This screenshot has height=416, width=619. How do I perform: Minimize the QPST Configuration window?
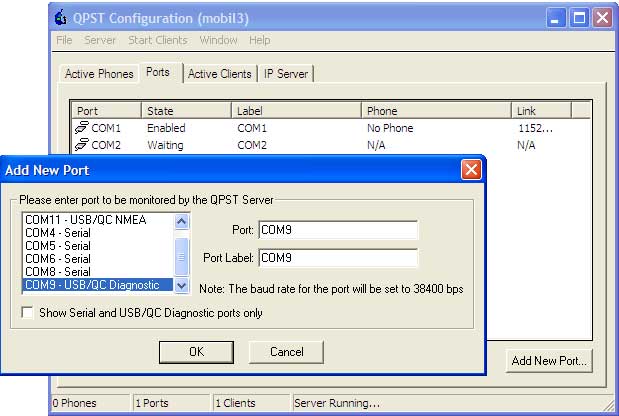click(x=556, y=18)
